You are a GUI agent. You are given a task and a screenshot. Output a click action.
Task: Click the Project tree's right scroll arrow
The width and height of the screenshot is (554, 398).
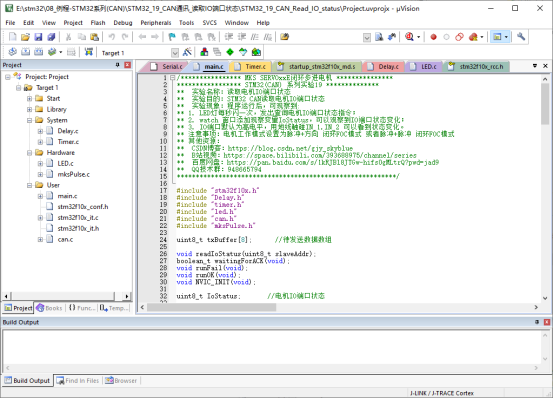pyautogui.click(x=127, y=296)
